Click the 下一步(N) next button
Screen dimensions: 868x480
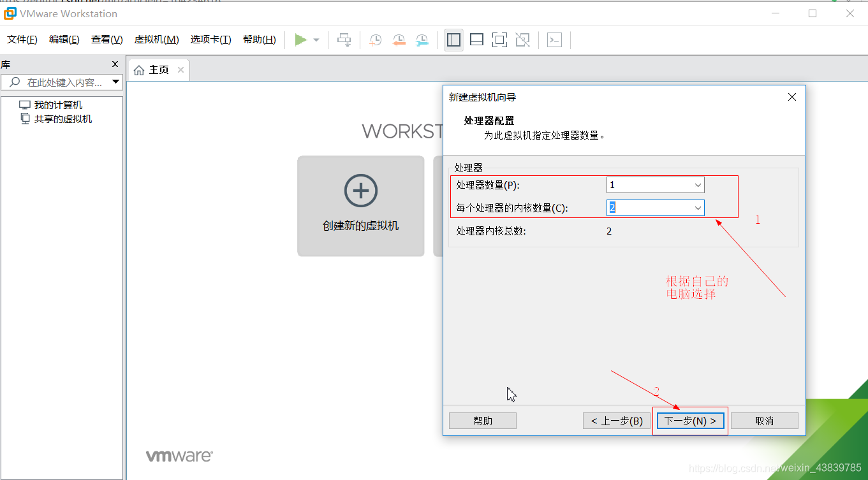(691, 421)
